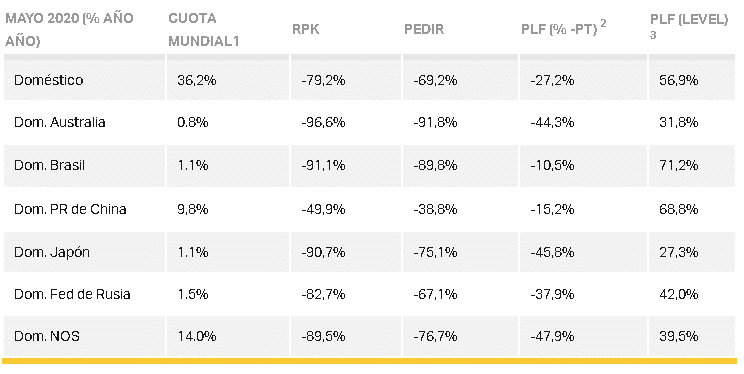744x374 pixels.
Task: Select the CUOTA MUNDIAL1 header
Action: (x=204, y=30)
